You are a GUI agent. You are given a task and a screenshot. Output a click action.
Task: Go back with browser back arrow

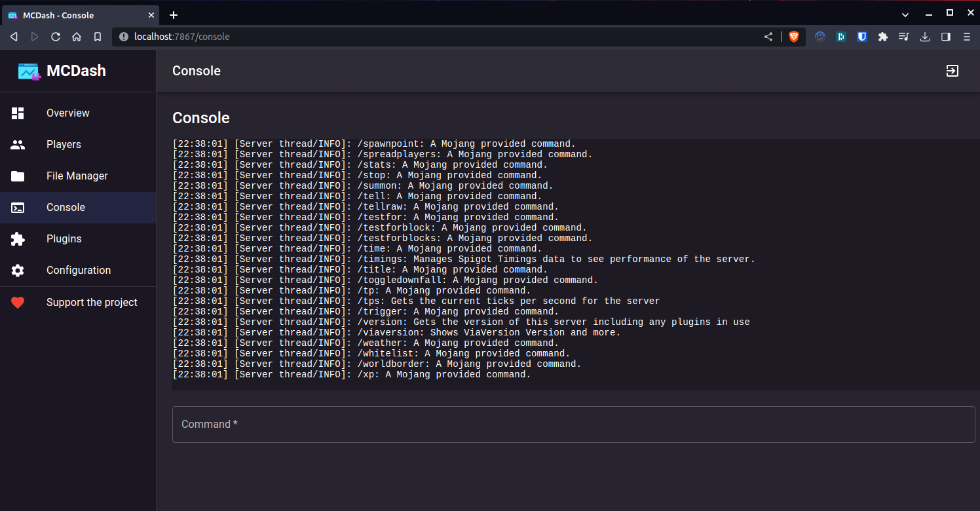(14, 37)
